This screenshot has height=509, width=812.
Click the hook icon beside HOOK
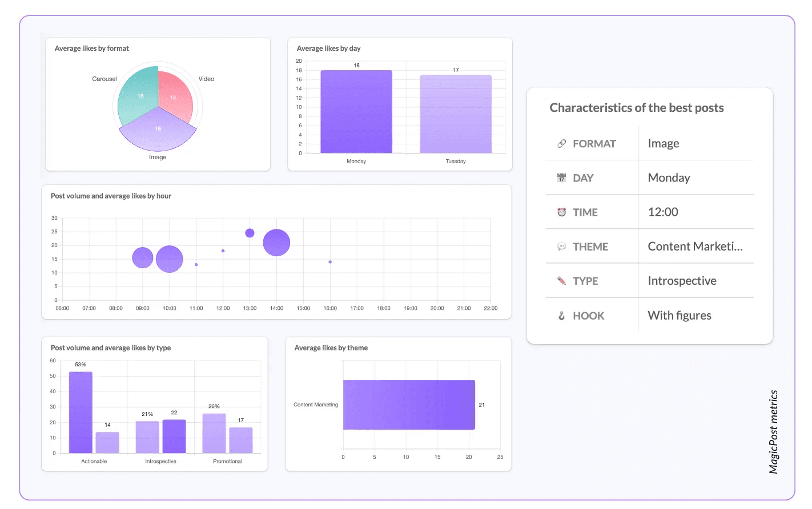[x=561, y=316]
